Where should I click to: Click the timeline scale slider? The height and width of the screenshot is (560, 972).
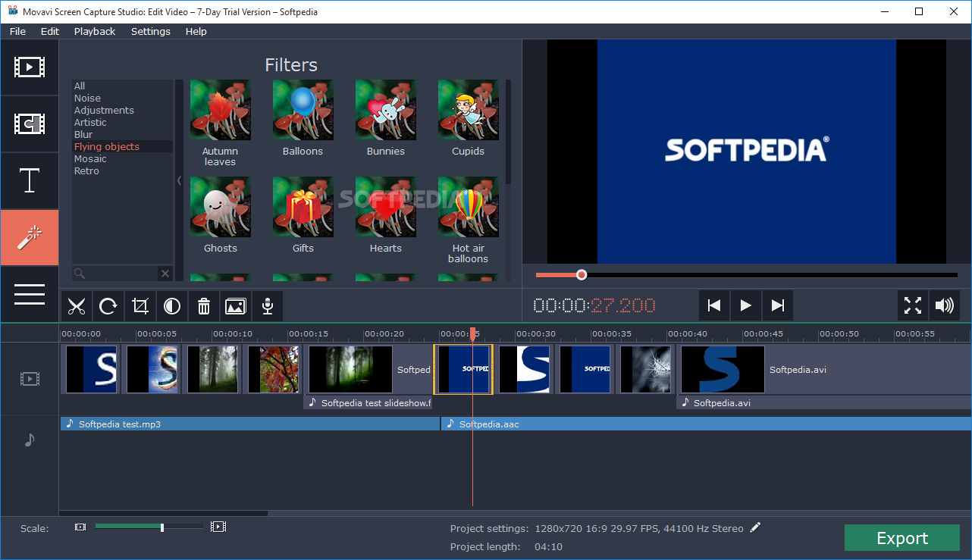[x=149, y=527]
